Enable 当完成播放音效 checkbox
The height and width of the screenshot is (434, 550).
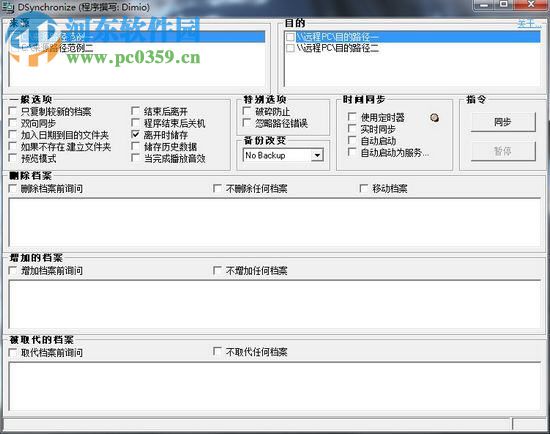[x=135, y=158]
